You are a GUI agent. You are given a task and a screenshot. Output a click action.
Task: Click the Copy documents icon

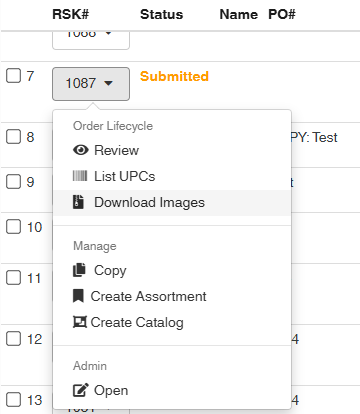79,270
